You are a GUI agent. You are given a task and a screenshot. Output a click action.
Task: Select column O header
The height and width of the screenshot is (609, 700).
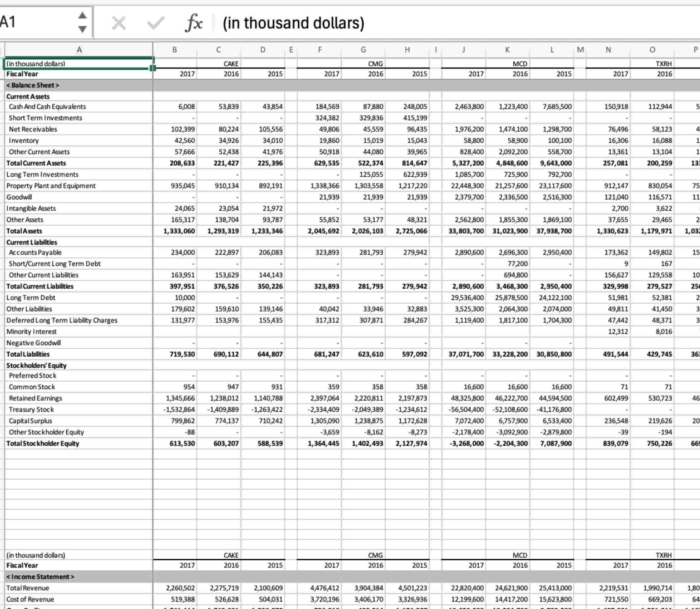(x=653, y=50)
